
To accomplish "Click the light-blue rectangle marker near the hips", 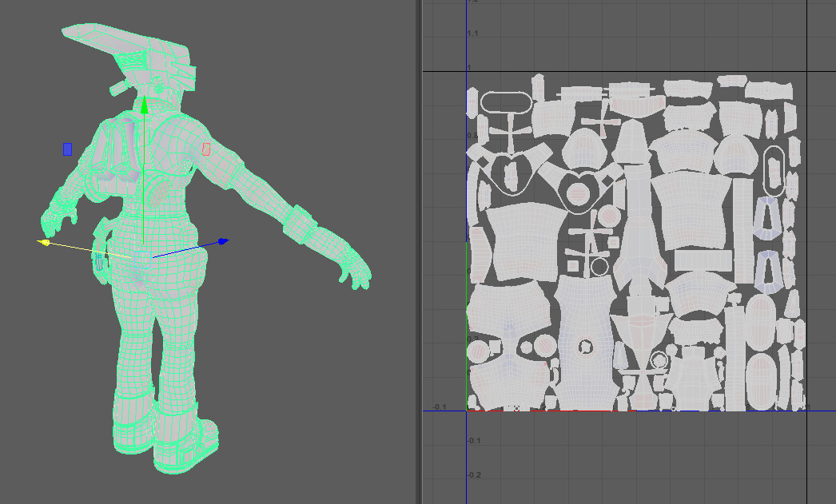I will (143, 258).
